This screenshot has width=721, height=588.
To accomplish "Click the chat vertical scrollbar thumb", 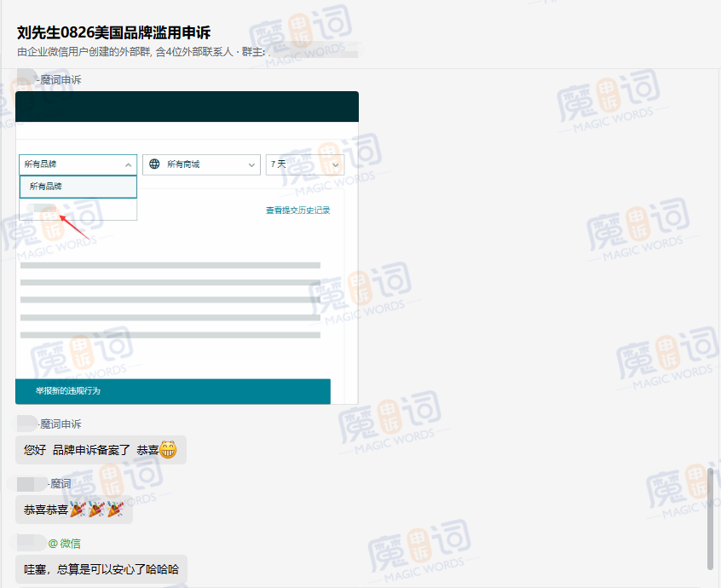I will coord(711,519).
